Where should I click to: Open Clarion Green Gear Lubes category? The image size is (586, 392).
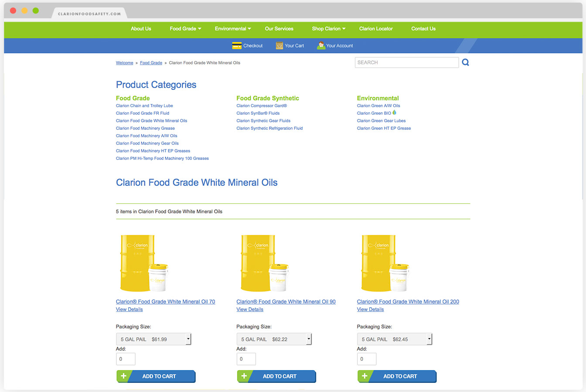pyautogui.click(x=381, y=121)
